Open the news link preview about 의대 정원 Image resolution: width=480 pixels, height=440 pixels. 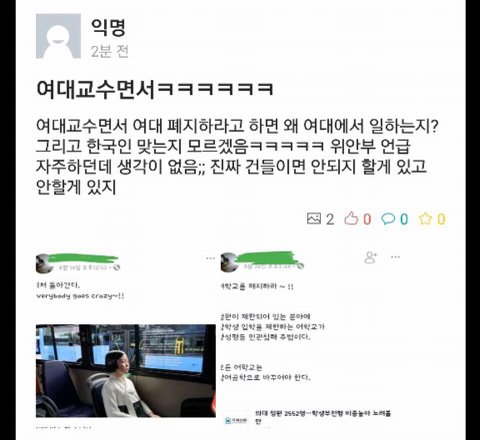pyautogui.click(x=308, y=417)
